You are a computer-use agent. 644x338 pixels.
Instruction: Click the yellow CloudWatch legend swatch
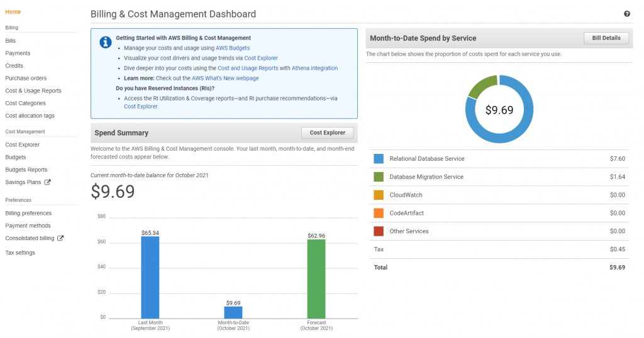[x=378, y=195]
